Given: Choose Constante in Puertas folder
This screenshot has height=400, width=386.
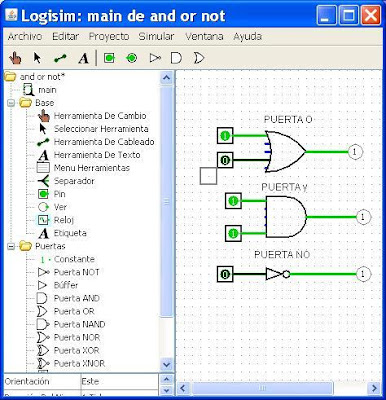Looking at the screenshot, I should click(x=74, y=259).
